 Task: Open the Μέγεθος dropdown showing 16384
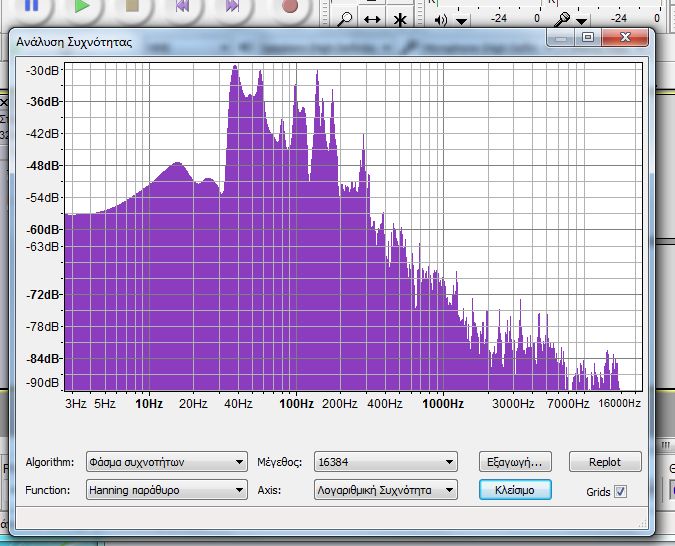click(386, 462)
